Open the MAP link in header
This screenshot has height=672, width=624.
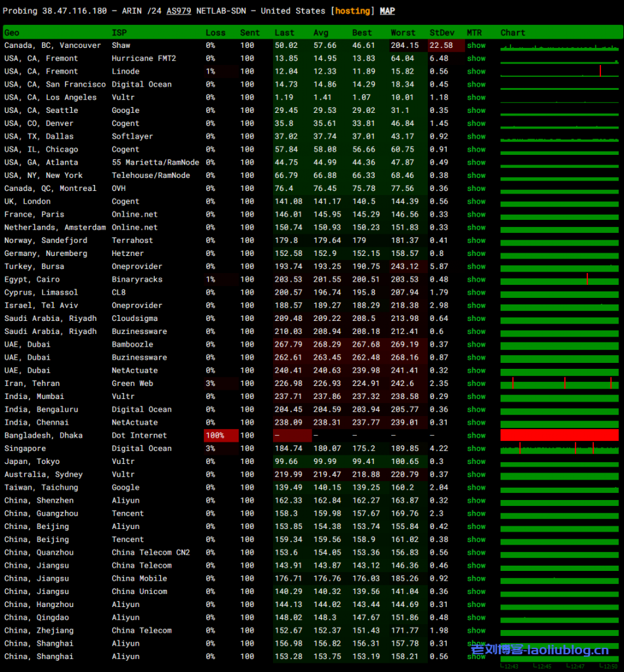pos(387,11)
